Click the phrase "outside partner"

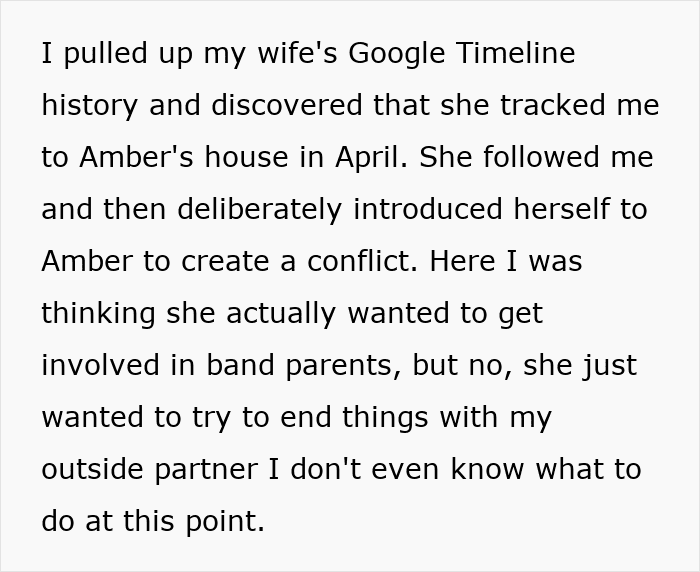(157, 469)
